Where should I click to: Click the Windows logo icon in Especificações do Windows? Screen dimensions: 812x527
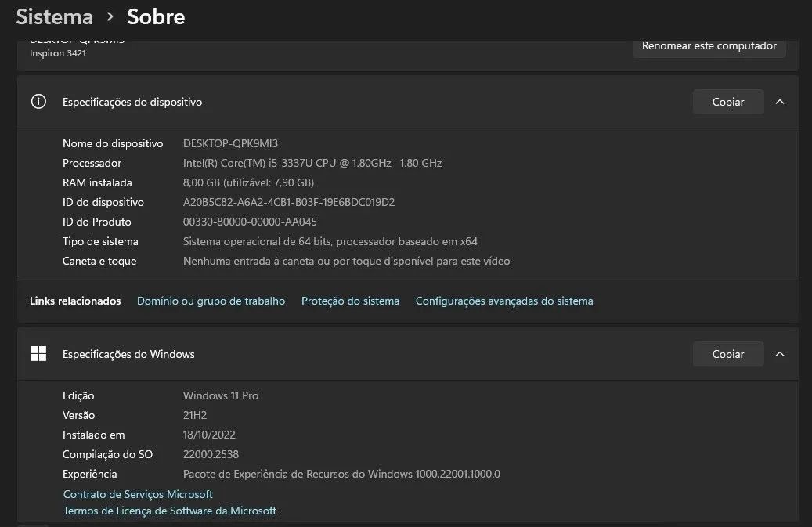point(38,354)
